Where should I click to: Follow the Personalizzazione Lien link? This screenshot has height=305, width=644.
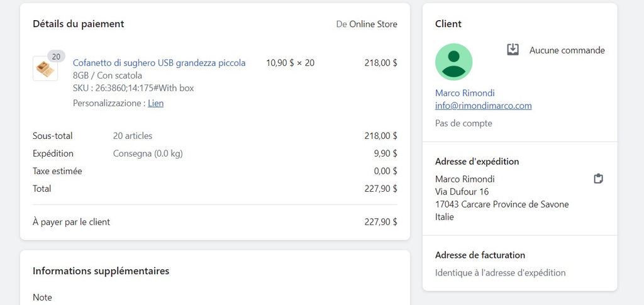tap(156, 103)
